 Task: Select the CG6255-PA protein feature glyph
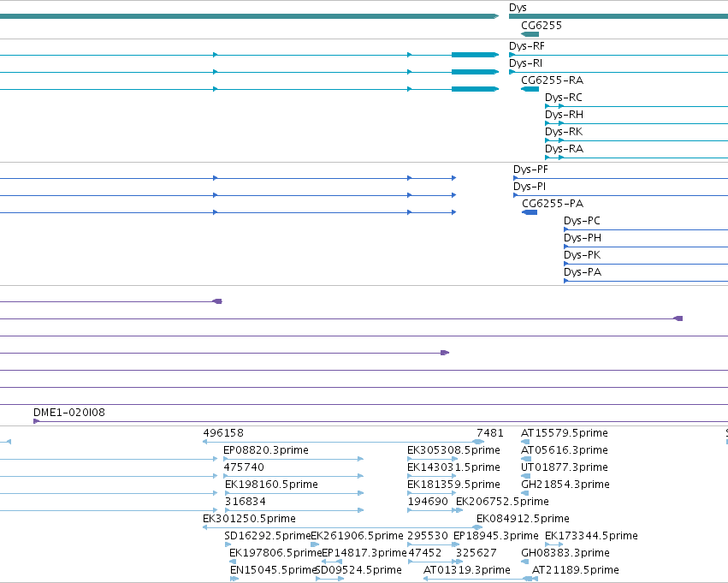[530, 212]
